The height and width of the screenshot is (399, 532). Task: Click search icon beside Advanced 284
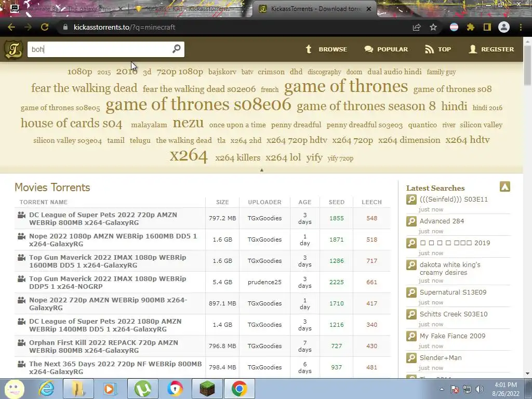click(x=411, y=221)
